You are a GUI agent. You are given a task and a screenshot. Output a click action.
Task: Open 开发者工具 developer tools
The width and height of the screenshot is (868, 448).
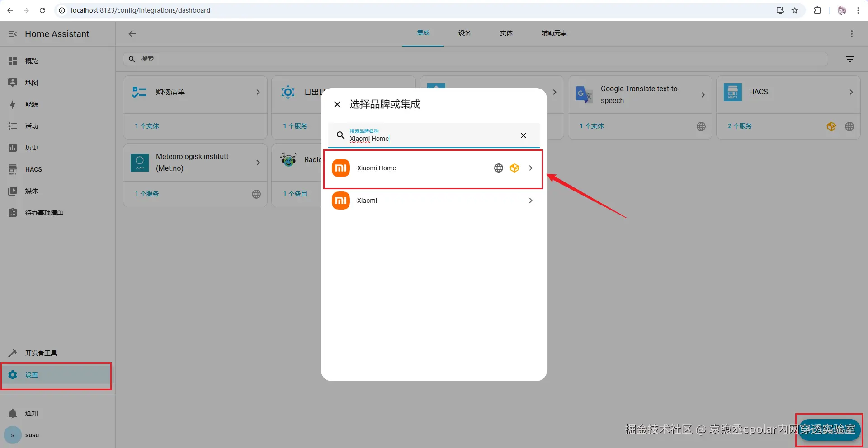57,353
